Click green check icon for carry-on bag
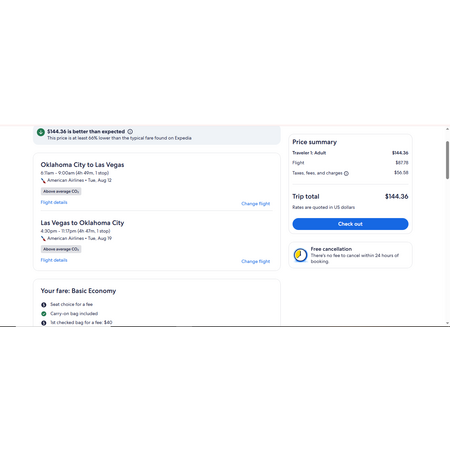Screen dimensions: 450x450 44,314
